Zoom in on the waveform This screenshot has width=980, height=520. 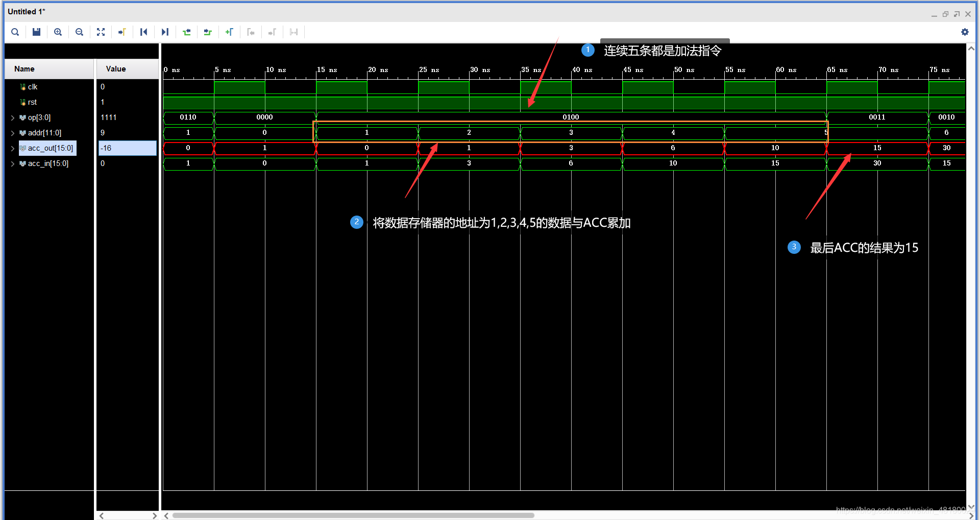click(58, 32)
